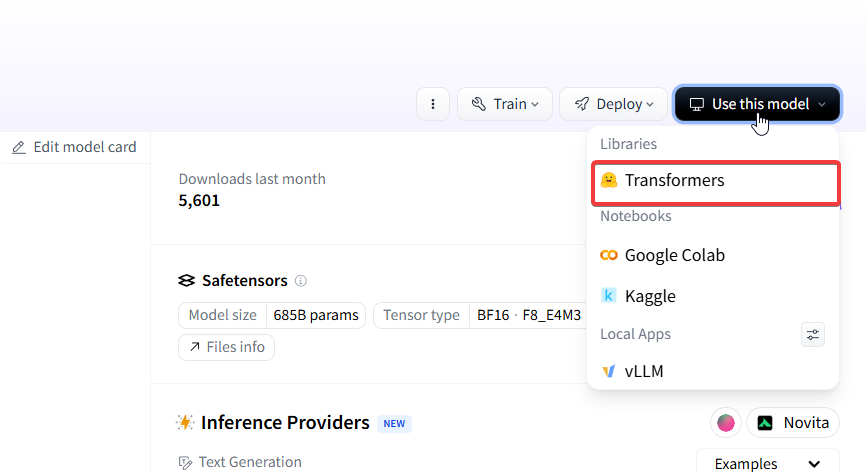Click the Edit model card link
866x472 pixels.
(84, 147)
